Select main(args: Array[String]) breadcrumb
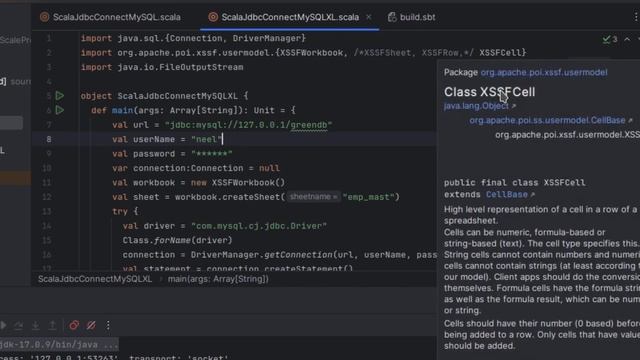The width and height of the screenshot is (640, 360). coord(218,279)
